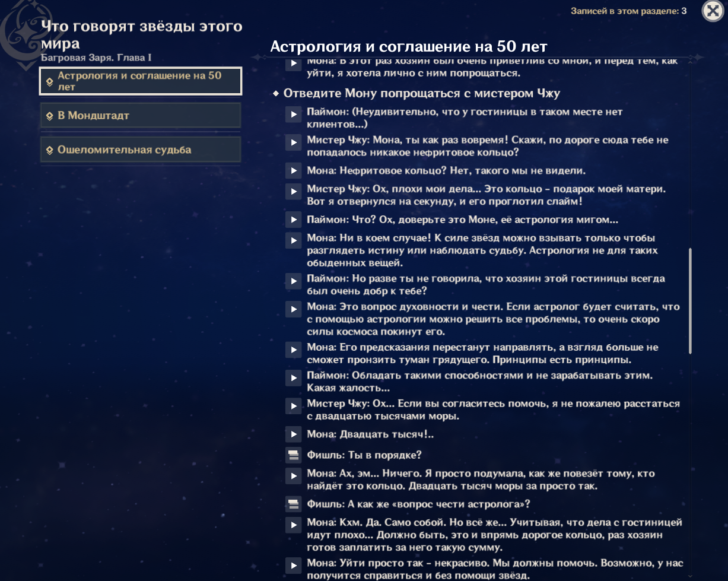Image resolution: width=728 pixels, height=581 pixels.
Task: Play Paimon's line about 'Неудивительно, что у гостиницы'
Action: (x=293, y=114)
